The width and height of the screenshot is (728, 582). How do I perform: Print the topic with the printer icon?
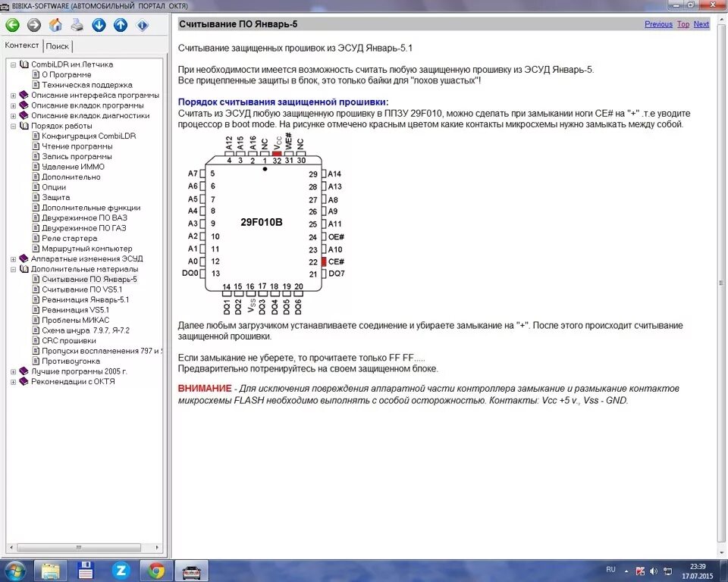[x=77, y=24]
